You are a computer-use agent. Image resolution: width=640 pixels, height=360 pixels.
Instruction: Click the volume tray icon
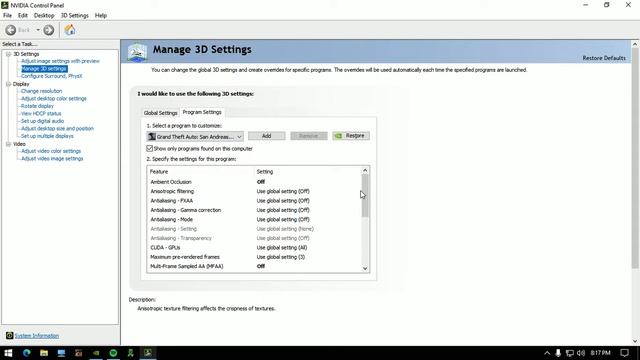coord(581,353)
